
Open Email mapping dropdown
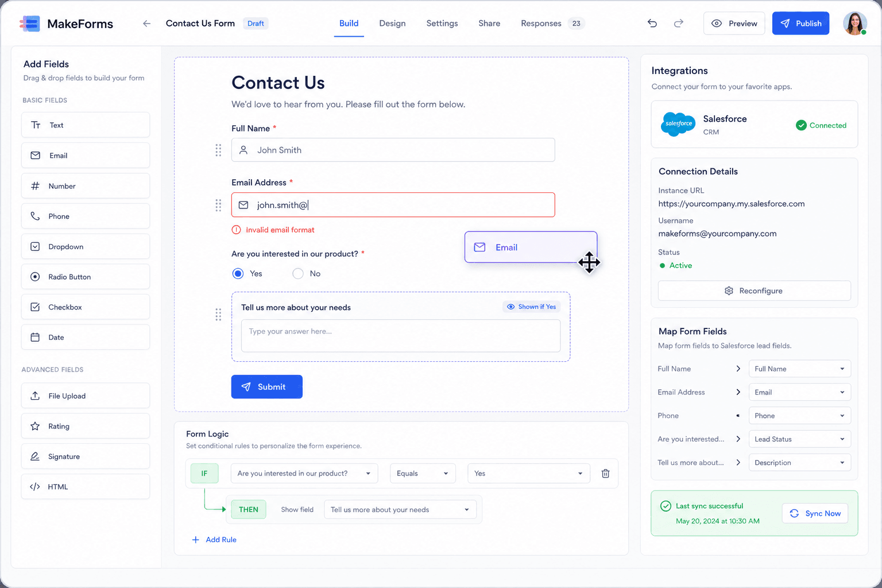pyautogui.click(x=800, y=392)
